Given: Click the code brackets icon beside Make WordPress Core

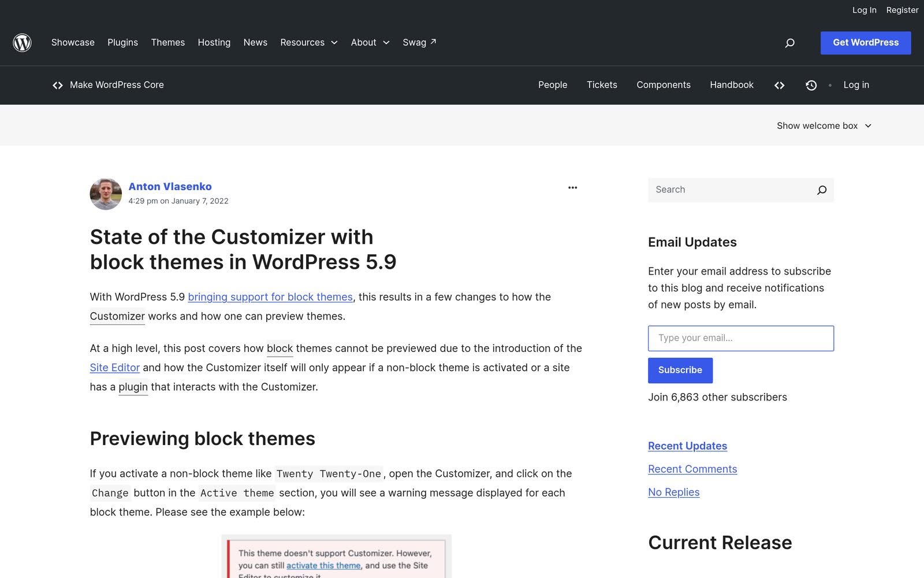Looking at the screenshot, I should coord(57,86).
